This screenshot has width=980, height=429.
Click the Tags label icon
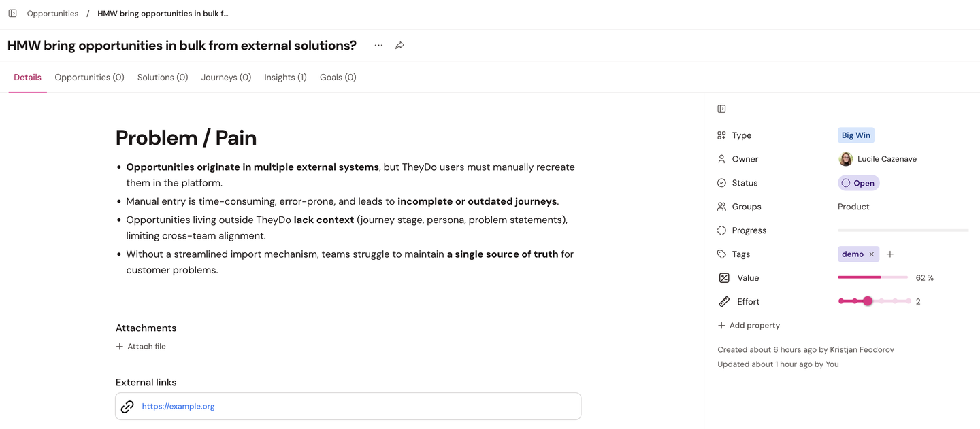pos(721,254)
